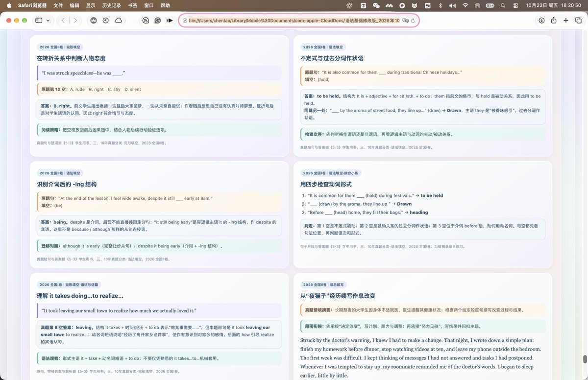Open the 文件 menu
The image size is (588, 380).
[x=58, y=5]
